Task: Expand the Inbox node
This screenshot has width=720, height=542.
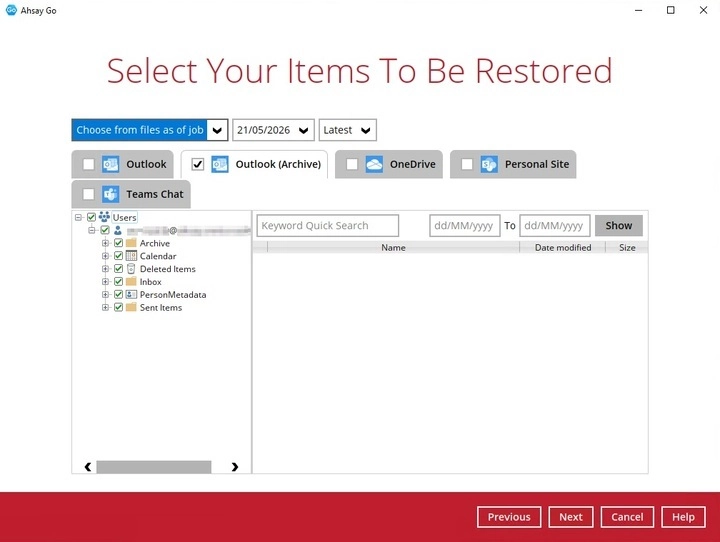Action: tap(105, 282)
